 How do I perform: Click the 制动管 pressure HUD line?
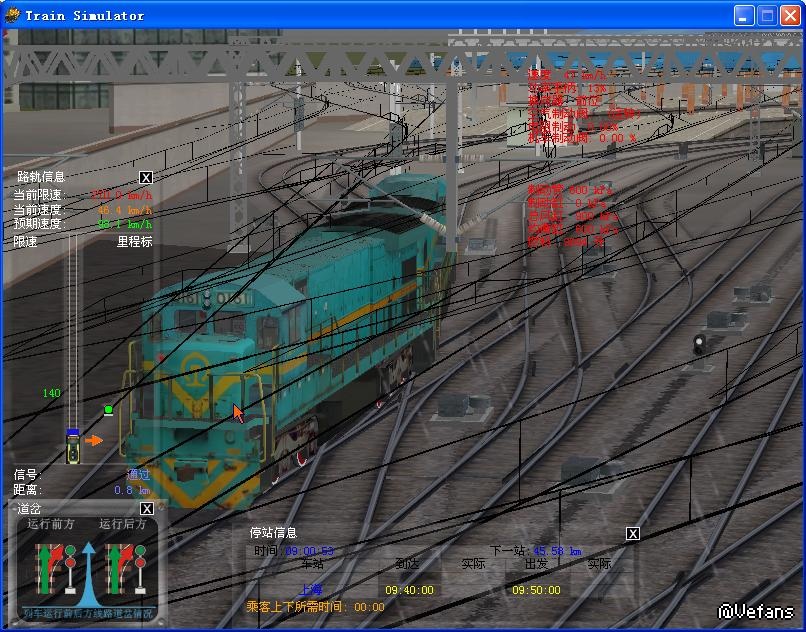570,190
